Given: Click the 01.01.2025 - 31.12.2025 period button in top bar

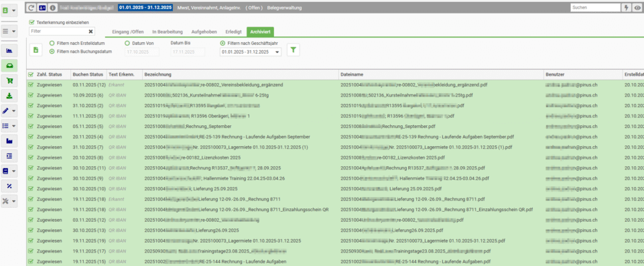Looking at the screenshot, I should pos(146,7).
